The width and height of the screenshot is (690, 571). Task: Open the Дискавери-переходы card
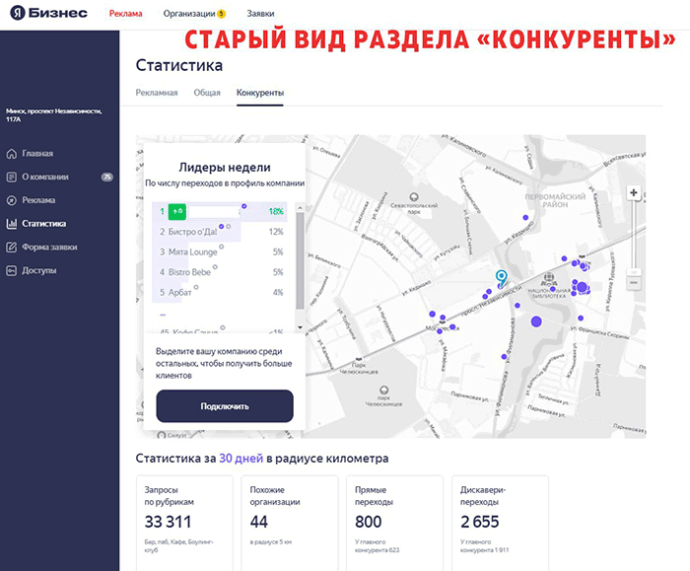click(500, 522)
